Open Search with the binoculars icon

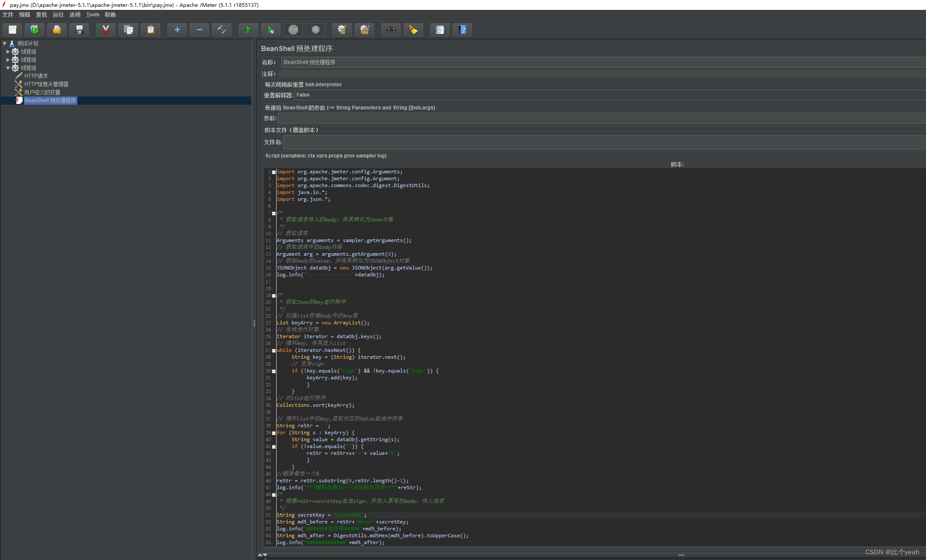391,30
